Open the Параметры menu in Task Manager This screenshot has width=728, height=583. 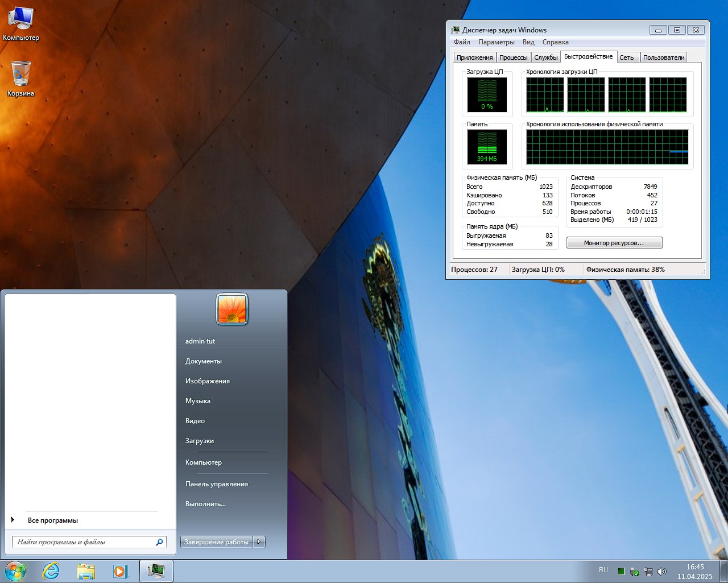[497, 42]
